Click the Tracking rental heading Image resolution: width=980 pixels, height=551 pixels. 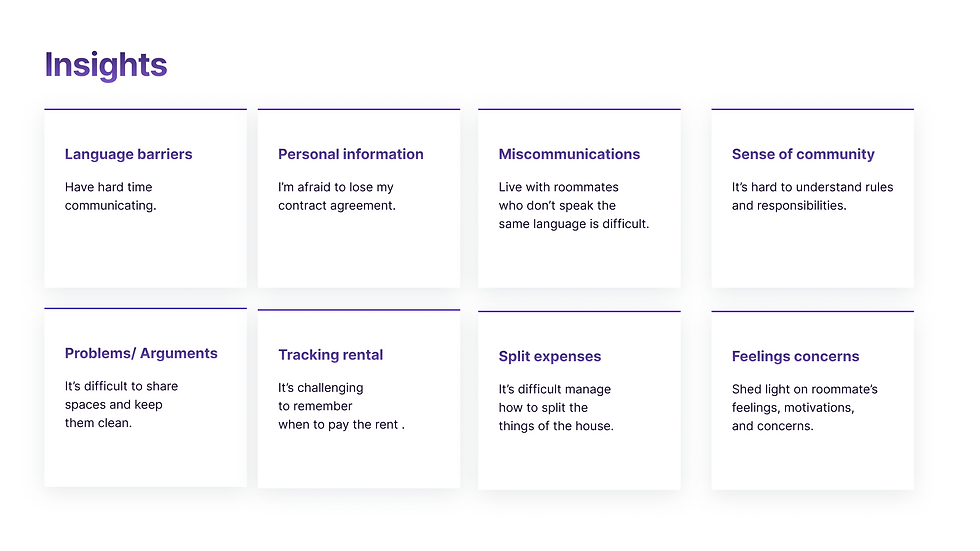(x=330, y=355)
